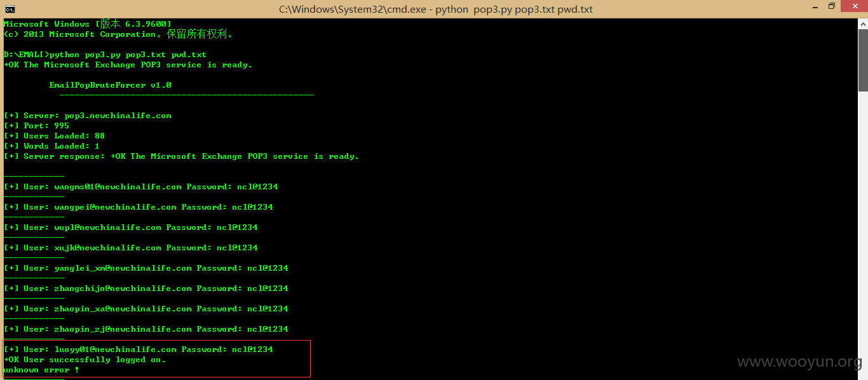
Task: Click the '(c) 2013 Microsoft Corporation' line
Action: point(118,34)
